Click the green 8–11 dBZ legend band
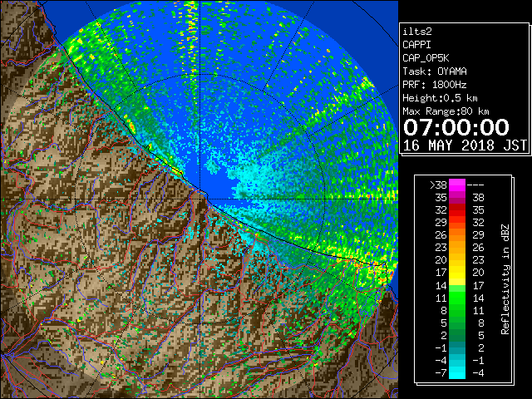532x399 pixels. coord(457,310)
